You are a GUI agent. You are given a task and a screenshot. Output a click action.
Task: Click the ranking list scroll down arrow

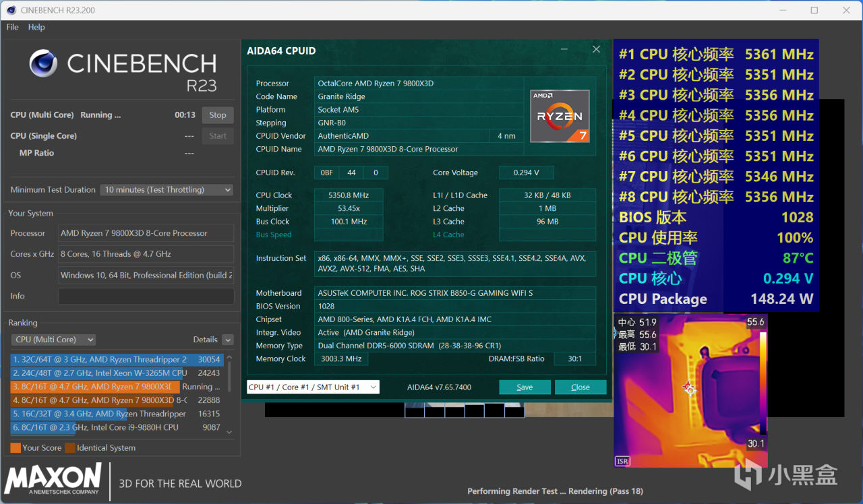[x=229, y=432]
